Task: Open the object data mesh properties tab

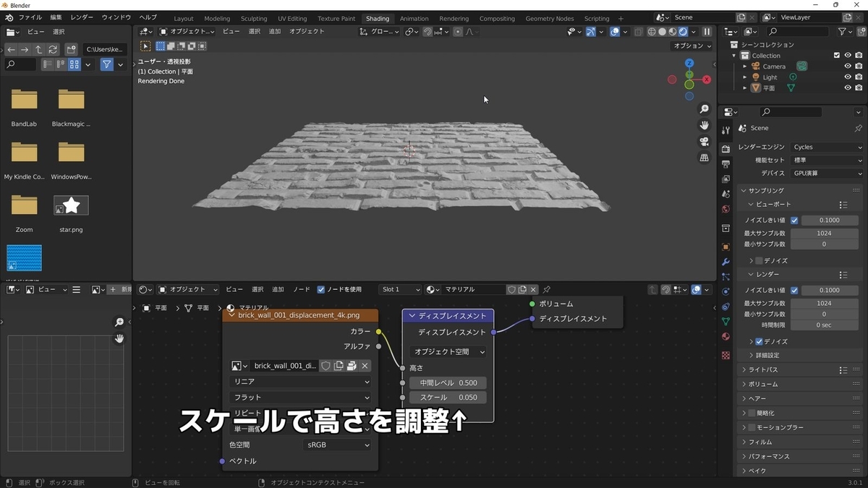Action: [726, 321]
